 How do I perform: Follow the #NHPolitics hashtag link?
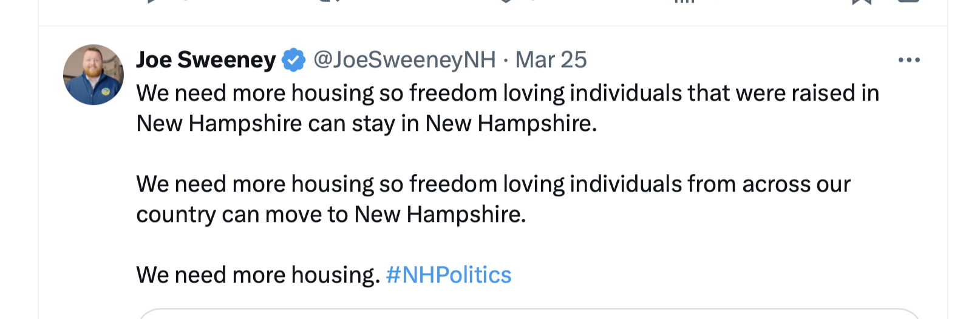coord(448,275)
